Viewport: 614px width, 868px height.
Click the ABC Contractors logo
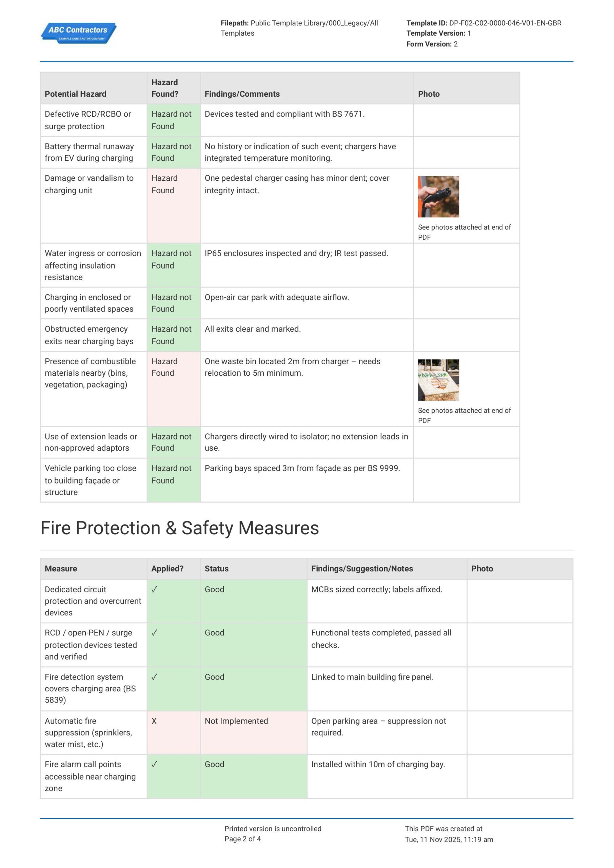pos(79,33)
